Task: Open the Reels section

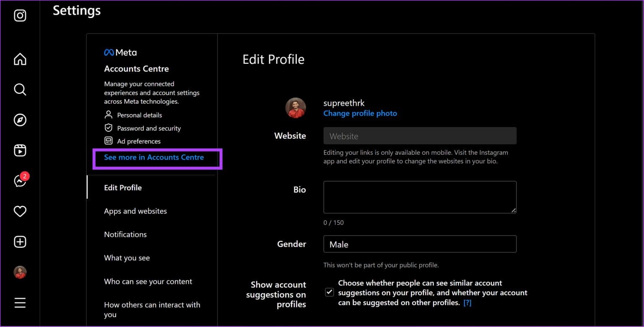Action: point(20,150)
